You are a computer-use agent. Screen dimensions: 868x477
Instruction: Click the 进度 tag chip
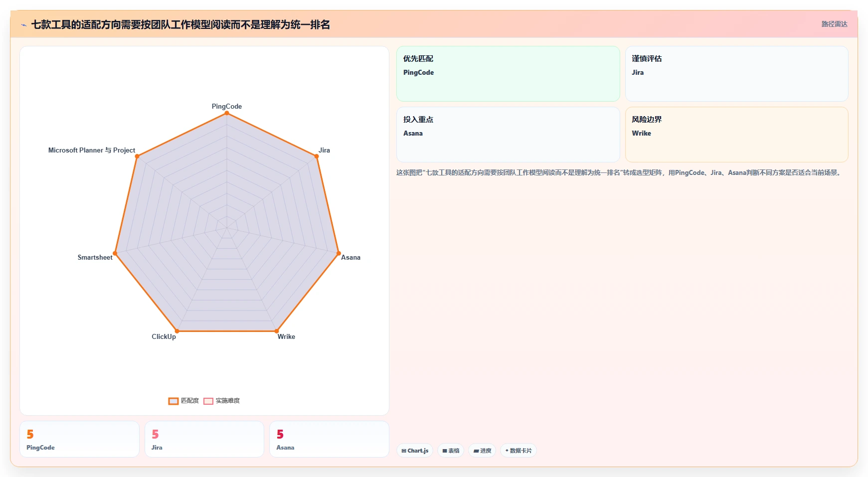click(x=482, y=451)
